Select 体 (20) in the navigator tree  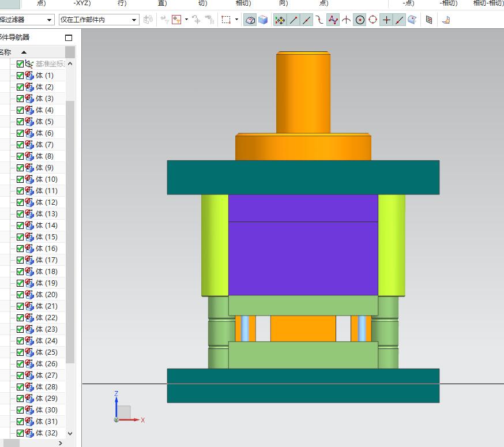pos(46,295)
